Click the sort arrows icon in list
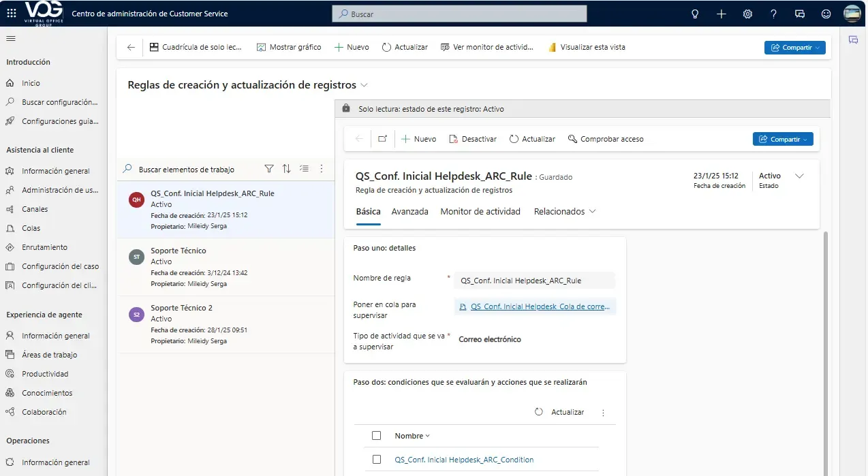The width and height of the screenshot is (868, 476). [287, 169]
